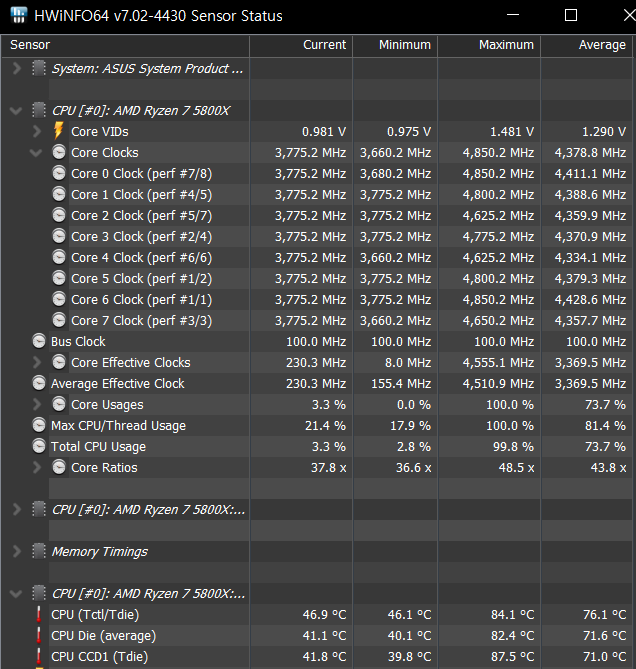This screenshot has height=669, width=636.
Task: Click the Current column header
Action: point(301,45)
